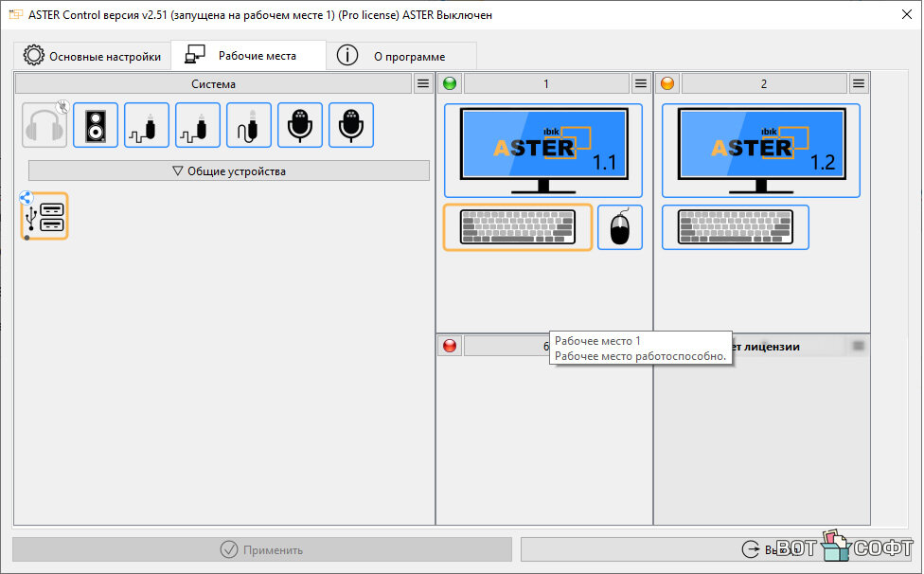Image resolution: width=924 pixels, height=574 pixels.
Task: Open the О программе tab
Action: [x=400, y=56]
